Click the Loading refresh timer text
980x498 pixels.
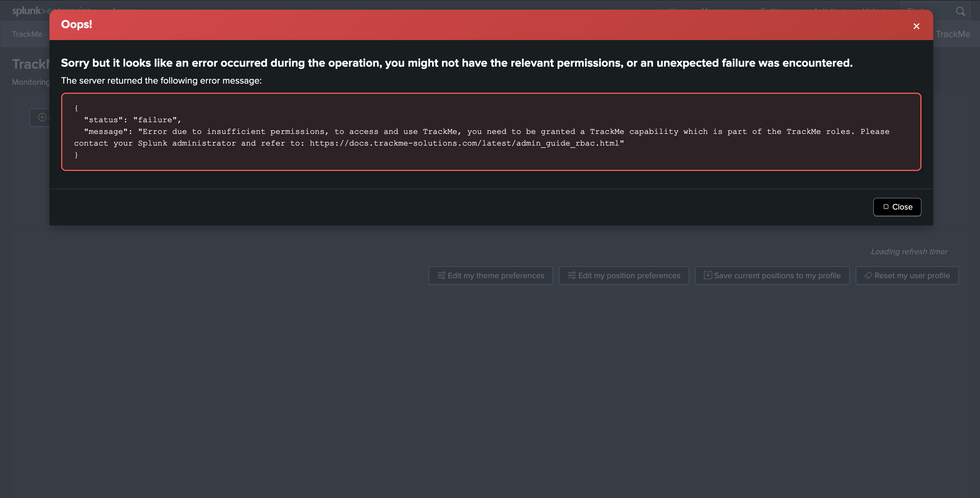point(909,252)
